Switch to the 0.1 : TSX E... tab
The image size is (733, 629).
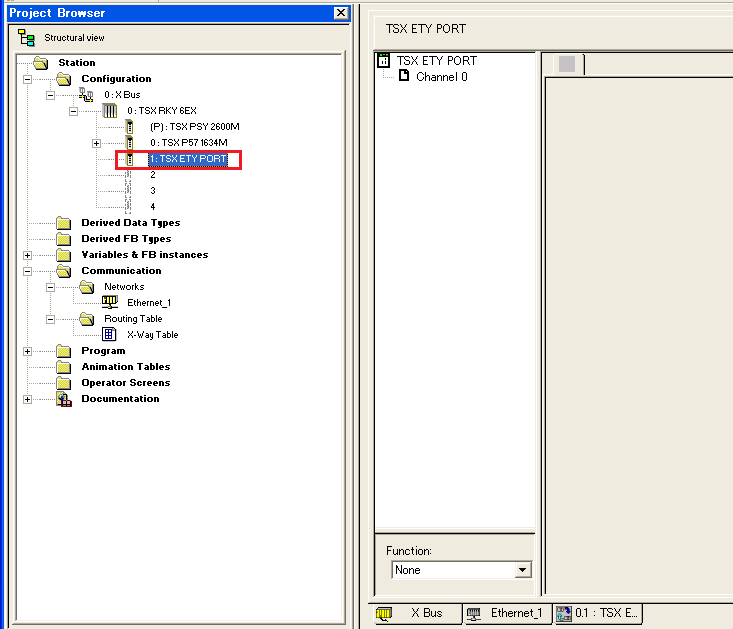[598, 613]
